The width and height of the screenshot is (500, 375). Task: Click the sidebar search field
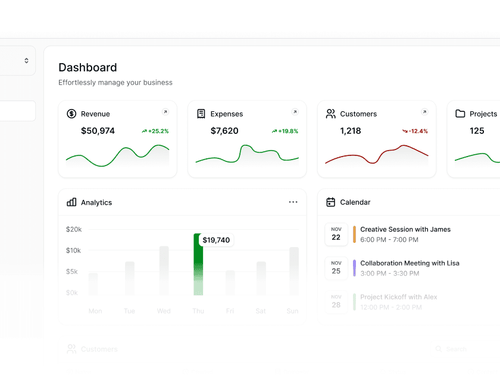pyautogui.click(x=17, y=111)
